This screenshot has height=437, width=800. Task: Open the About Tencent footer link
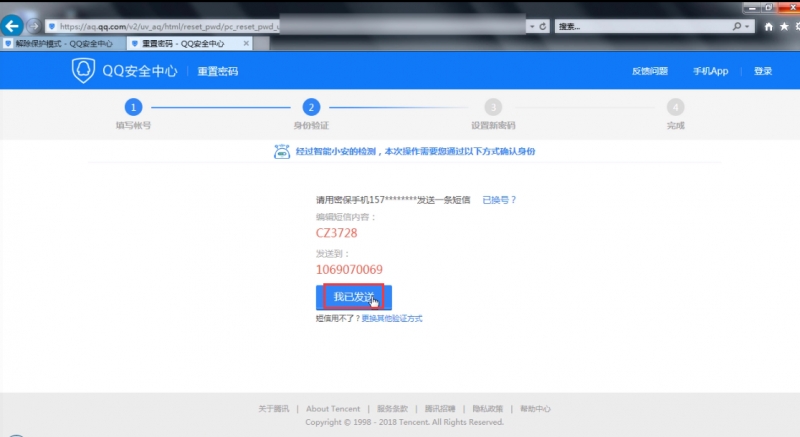click(333, 408)
